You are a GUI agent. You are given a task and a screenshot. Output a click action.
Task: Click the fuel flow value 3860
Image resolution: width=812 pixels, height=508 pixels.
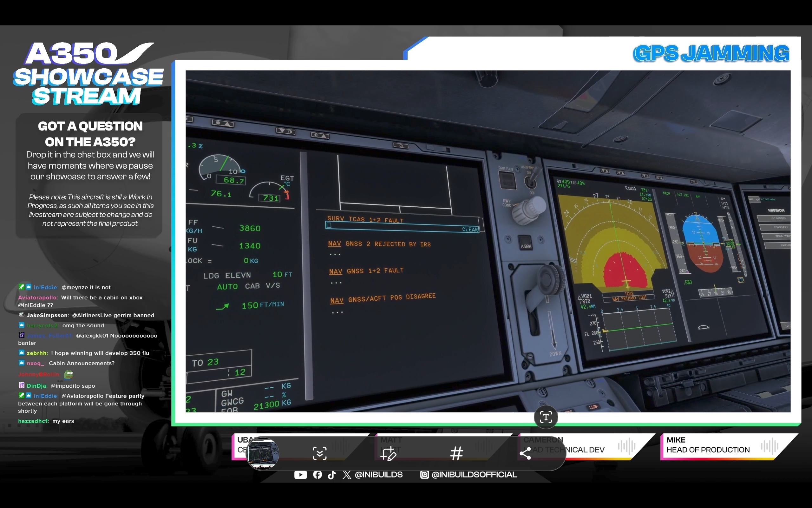(x=250, y=228)
